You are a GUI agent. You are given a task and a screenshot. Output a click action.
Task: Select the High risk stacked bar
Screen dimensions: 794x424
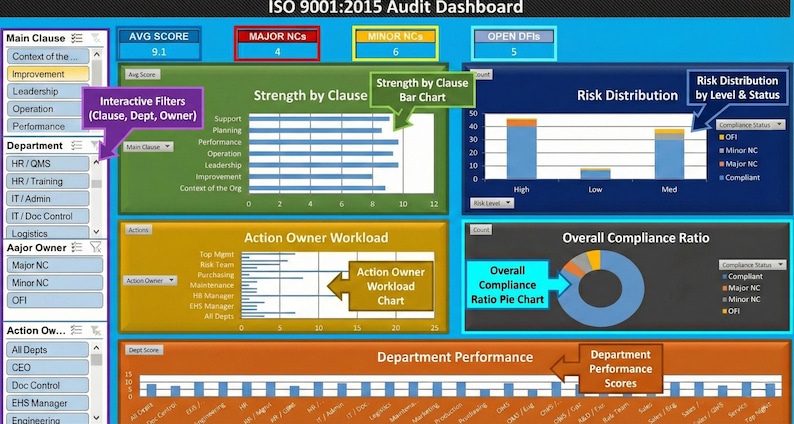[521, 148]
